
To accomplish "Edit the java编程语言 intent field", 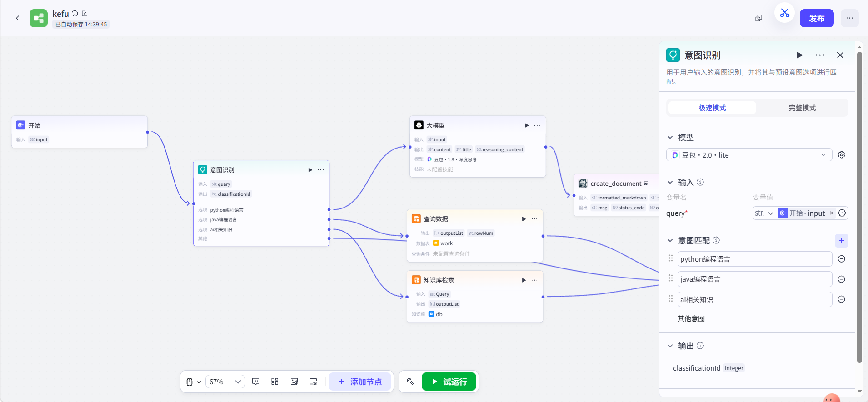I will coord(755,279).
